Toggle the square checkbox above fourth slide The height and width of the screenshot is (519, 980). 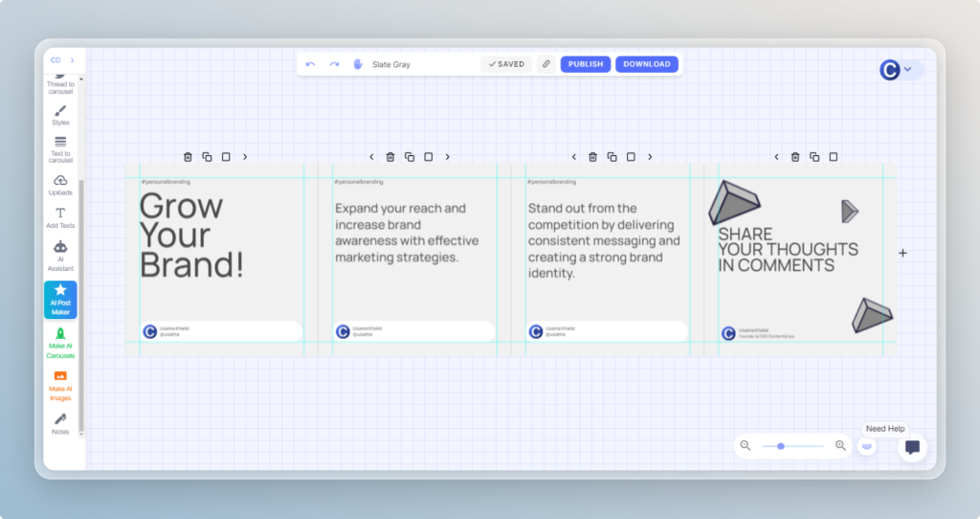coord(834,157)
